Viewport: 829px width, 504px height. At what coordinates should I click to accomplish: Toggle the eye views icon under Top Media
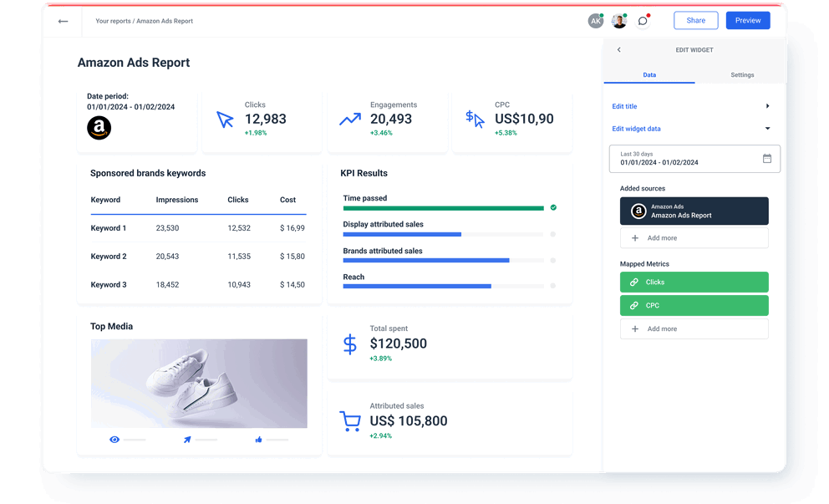coord(114,440)
